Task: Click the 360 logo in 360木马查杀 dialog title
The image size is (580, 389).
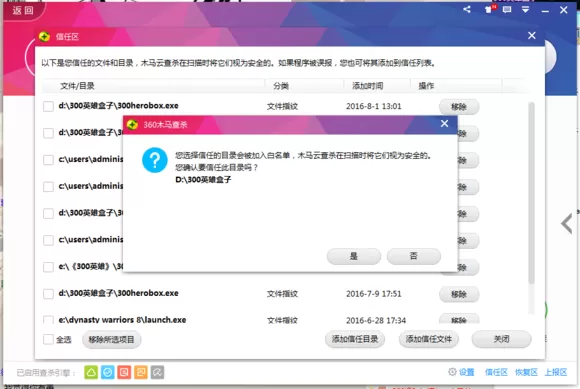Action: click(x=132, y=125)
